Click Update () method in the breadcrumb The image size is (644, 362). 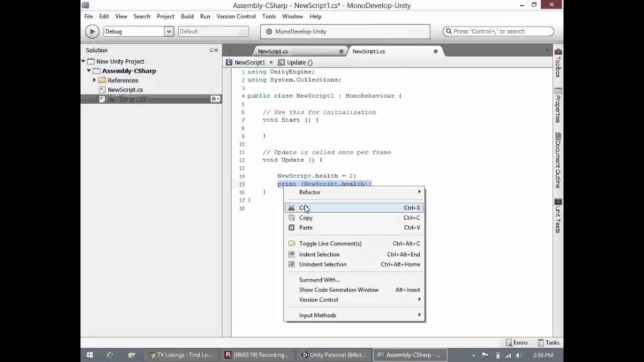click(x=296, y=62)
